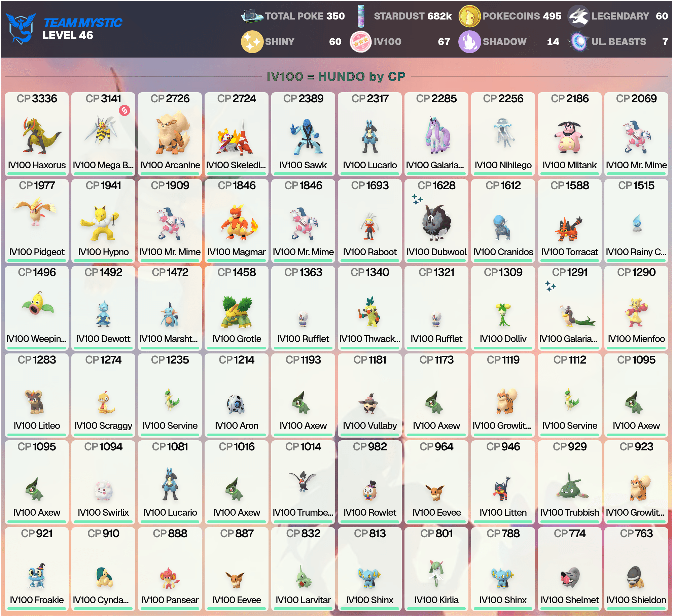Click the Legendary count icon
Image resolution: width=673 pixels, height=616 pixels.
pos(578,16)
